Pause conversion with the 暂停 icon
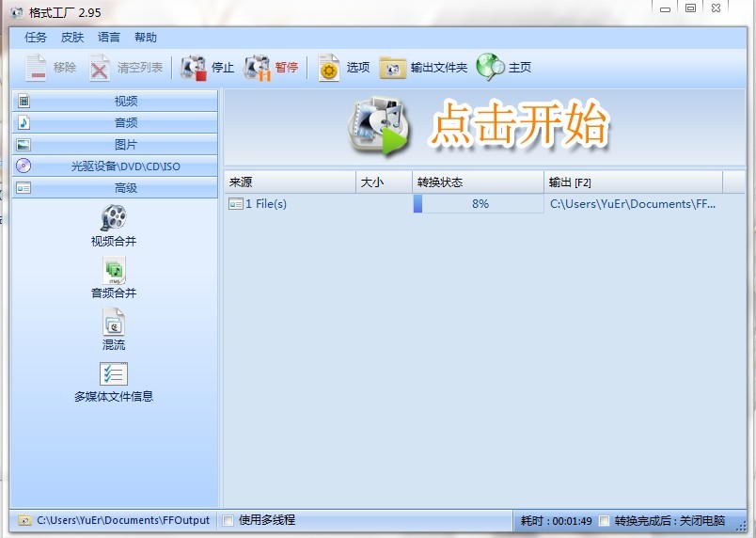The height and width of the screenshot is (538, 756). tap(258, 68)
